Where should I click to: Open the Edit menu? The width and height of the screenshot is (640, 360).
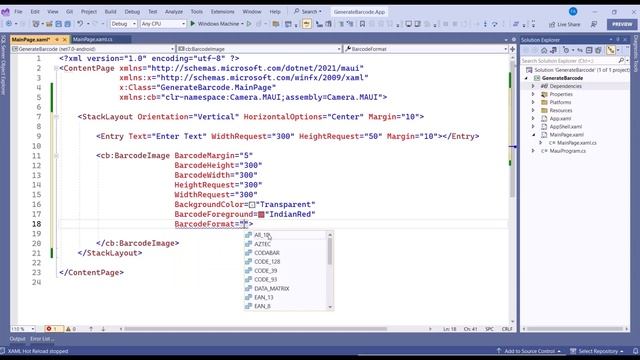(35, 11)
